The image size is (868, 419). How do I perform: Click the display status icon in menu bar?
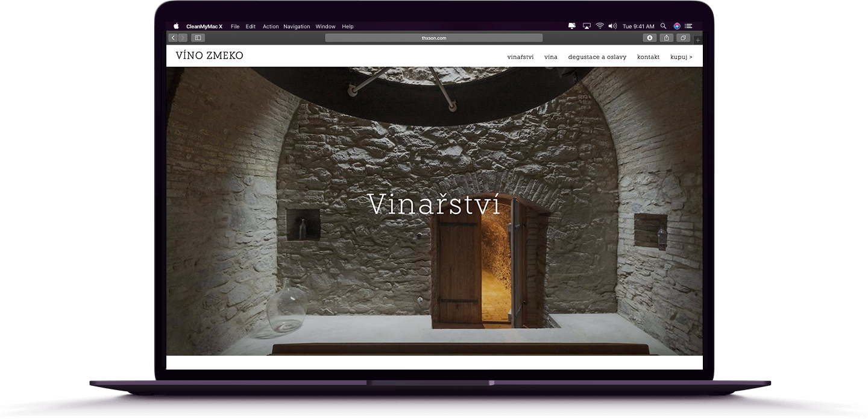point(572,27)
